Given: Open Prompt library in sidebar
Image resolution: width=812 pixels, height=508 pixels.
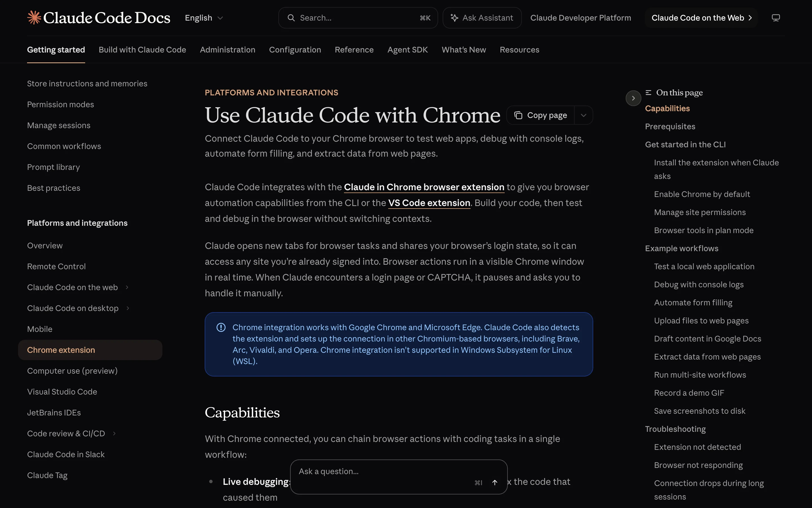Looking at the screenshot, I should click(53, 167).
